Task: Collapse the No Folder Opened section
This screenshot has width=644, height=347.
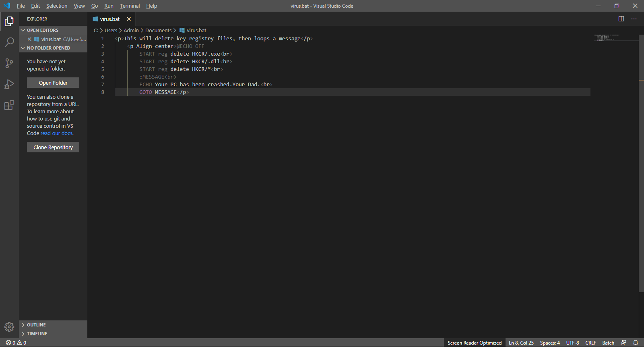Action: point(53,48)
